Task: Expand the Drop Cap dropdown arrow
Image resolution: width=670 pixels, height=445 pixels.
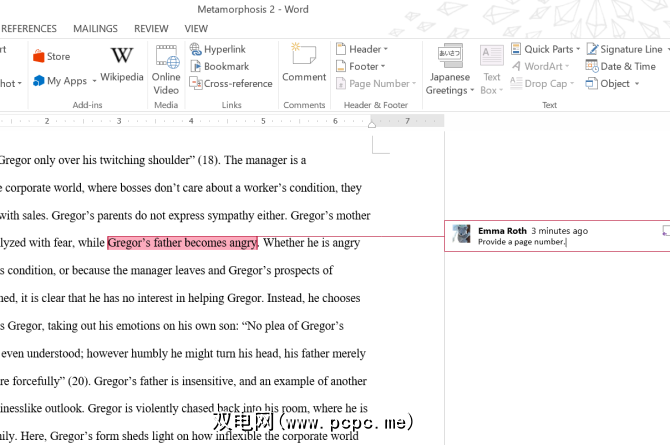Action: [x=572, y=83]
